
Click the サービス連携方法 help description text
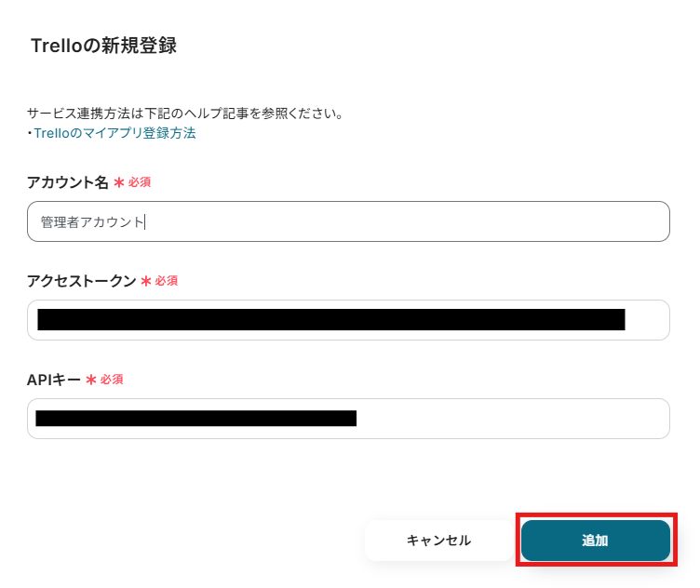coord(186,114)
